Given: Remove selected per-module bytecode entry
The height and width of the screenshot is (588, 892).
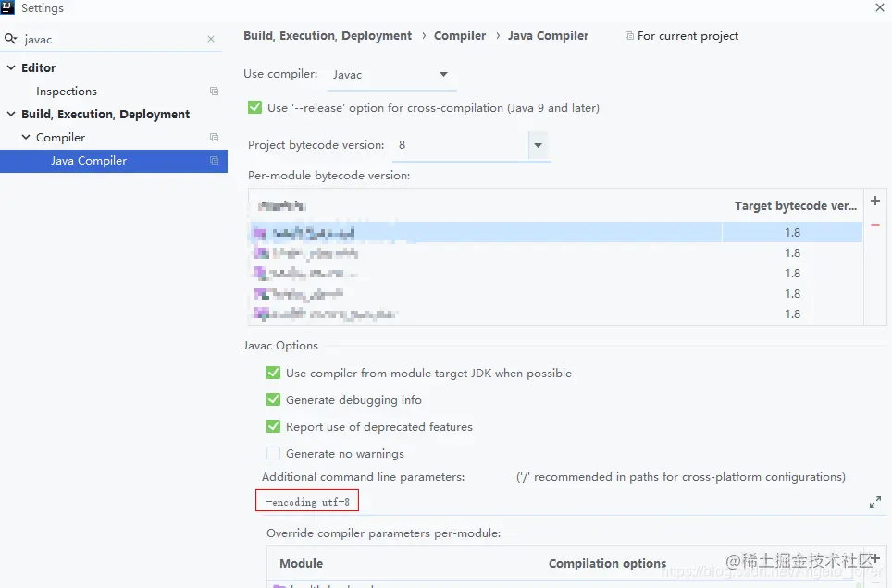Looking at the screenshot, I should click(875, 225).
